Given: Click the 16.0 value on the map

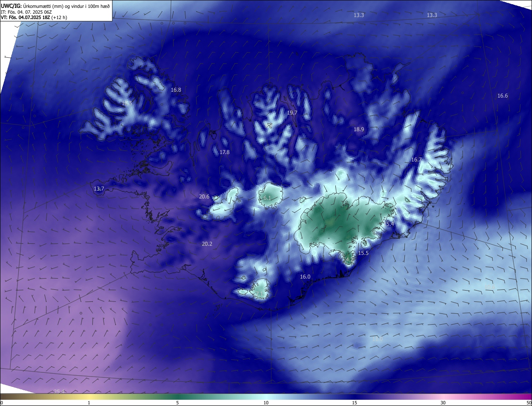Looking at the screenshot, I should click(305, 276).
